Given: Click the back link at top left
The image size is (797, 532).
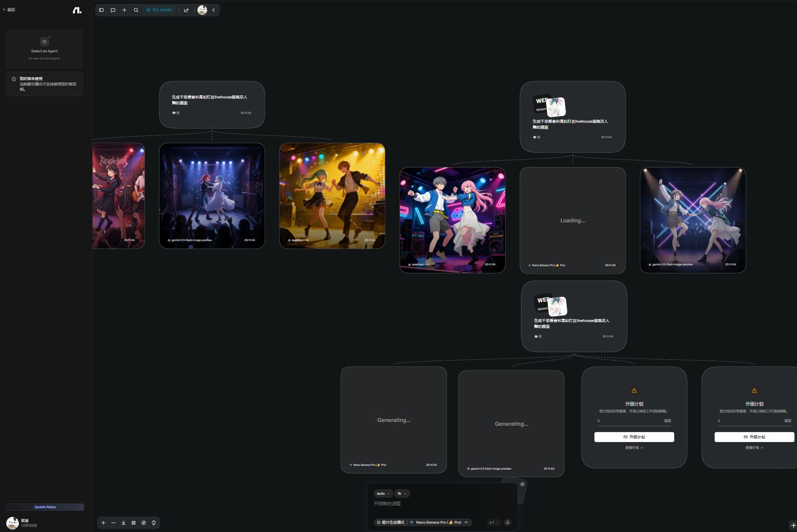Looking at the screenshot, I should coord(9,10).
